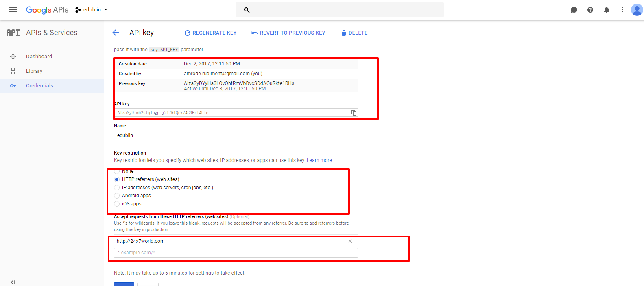Open the main navigation hamburger menu
The width and height of the screenshot is (644, 286).
[x=13, y=10]
